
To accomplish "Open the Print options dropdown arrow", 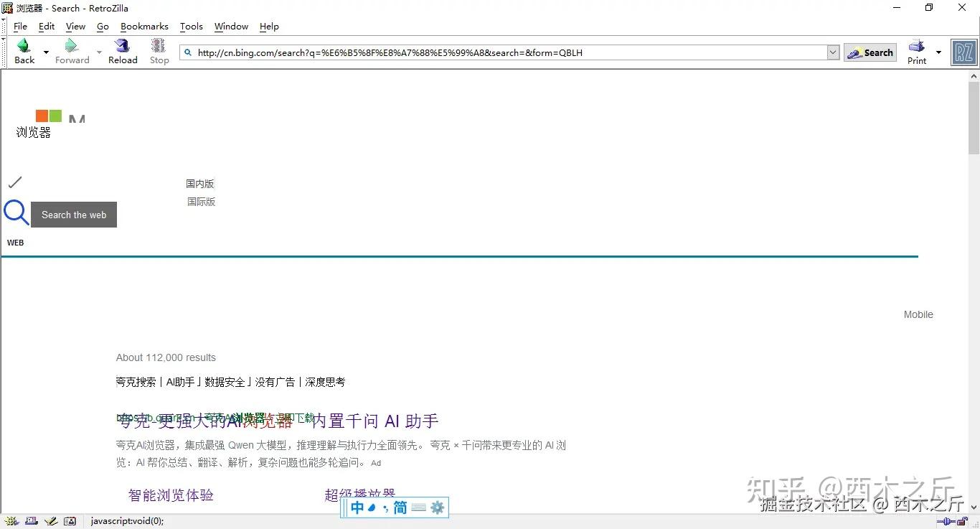I will 938,52.
